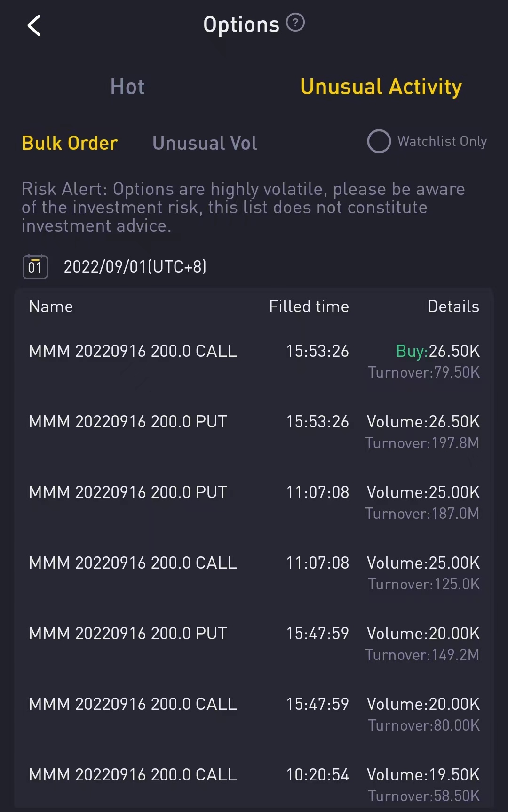508x812 pixels.
Task: Tap the 2022/09/01(UTC+8) date selector
Action: (x=135, y=267)
